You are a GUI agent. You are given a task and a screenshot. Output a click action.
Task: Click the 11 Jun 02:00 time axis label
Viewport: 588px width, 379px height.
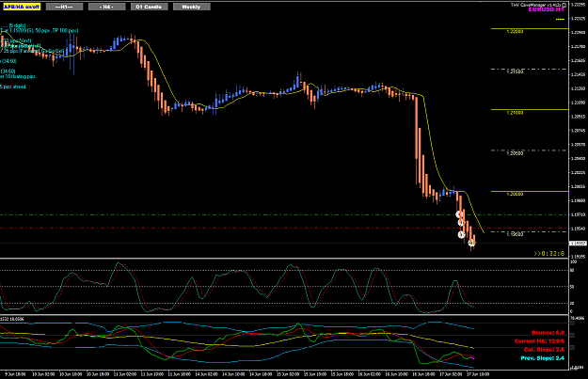(125, 374)
